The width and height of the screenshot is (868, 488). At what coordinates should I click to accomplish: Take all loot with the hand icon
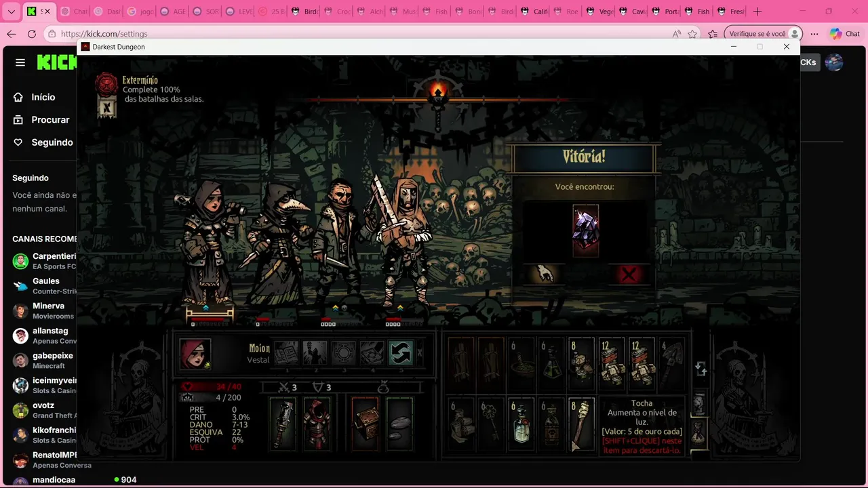coord(545,274)
